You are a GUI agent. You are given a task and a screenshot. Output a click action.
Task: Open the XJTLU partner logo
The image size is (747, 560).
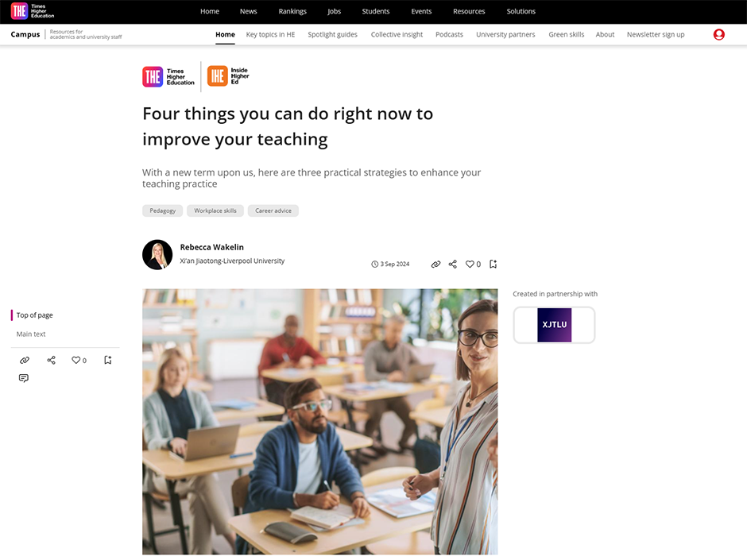tap(554, 325)
